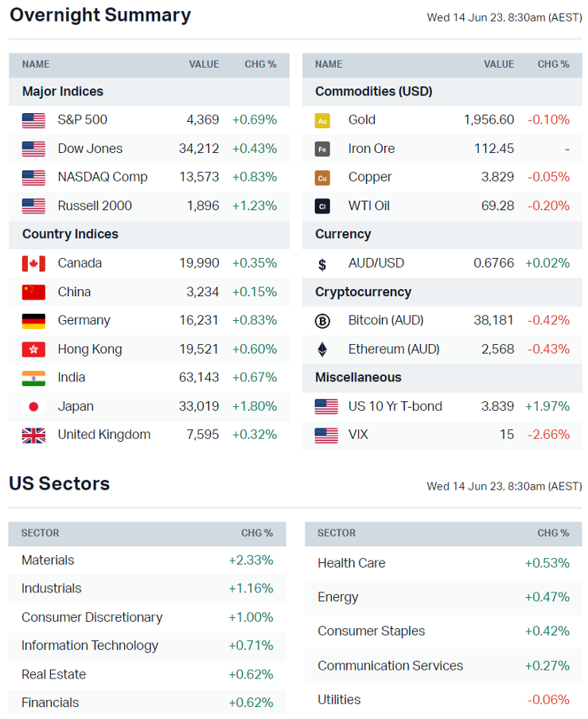
Task: Click the Bitcoin logo icon
Action: [322, 321]
